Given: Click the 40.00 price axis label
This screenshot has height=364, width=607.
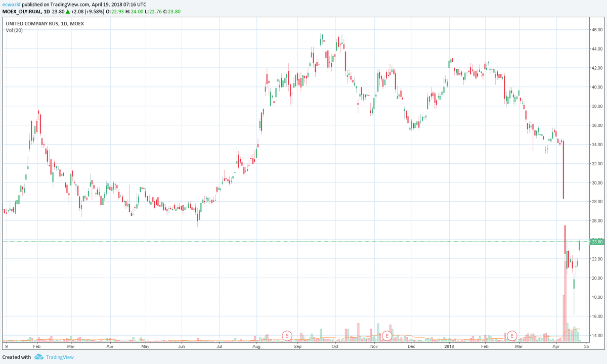Looking at the screenshot, I should (597, 87).
